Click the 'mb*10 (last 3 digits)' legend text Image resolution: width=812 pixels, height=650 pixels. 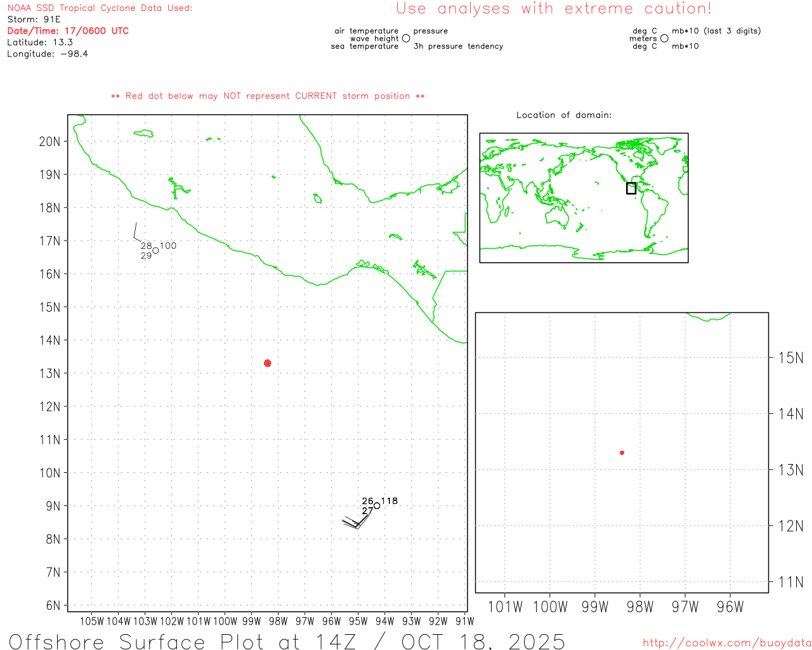point(716,31)
